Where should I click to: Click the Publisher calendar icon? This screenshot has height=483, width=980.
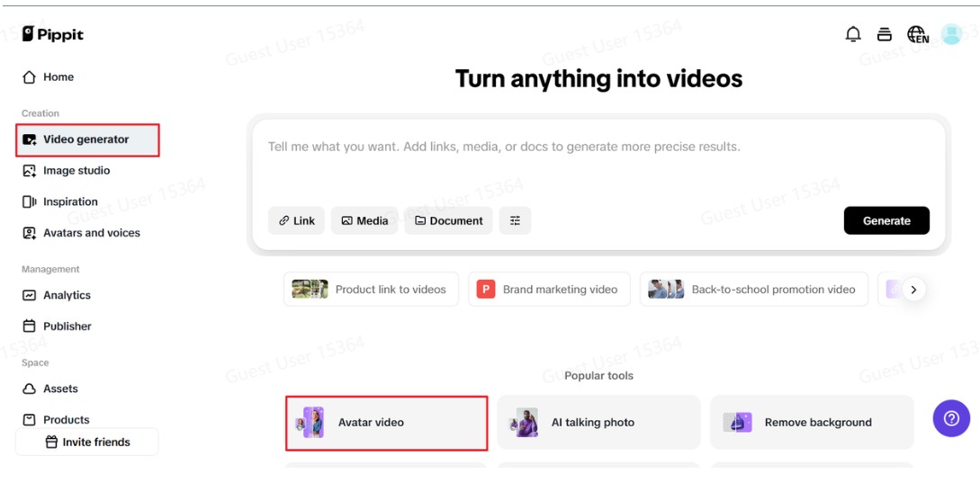[29, 326]
